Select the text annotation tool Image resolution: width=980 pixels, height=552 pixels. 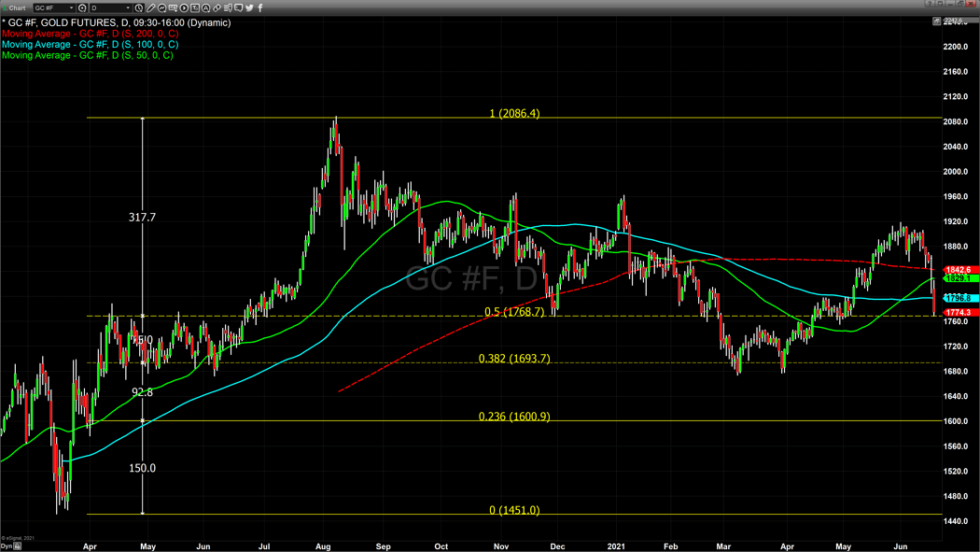click(205, 8)
